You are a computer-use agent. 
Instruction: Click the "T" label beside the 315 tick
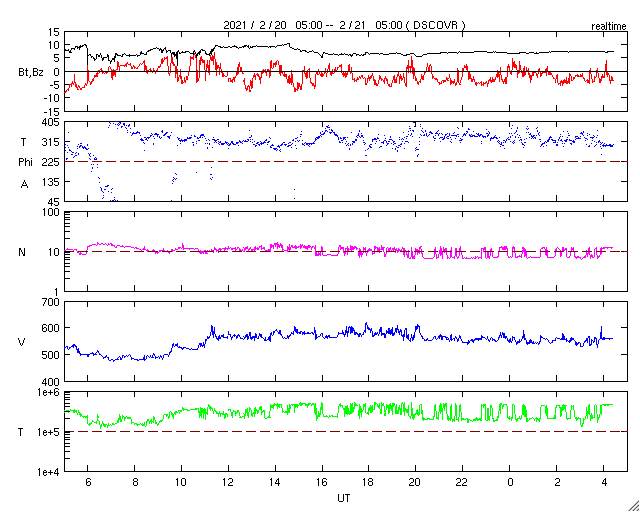pyautogui.click(x=24, y=142)
